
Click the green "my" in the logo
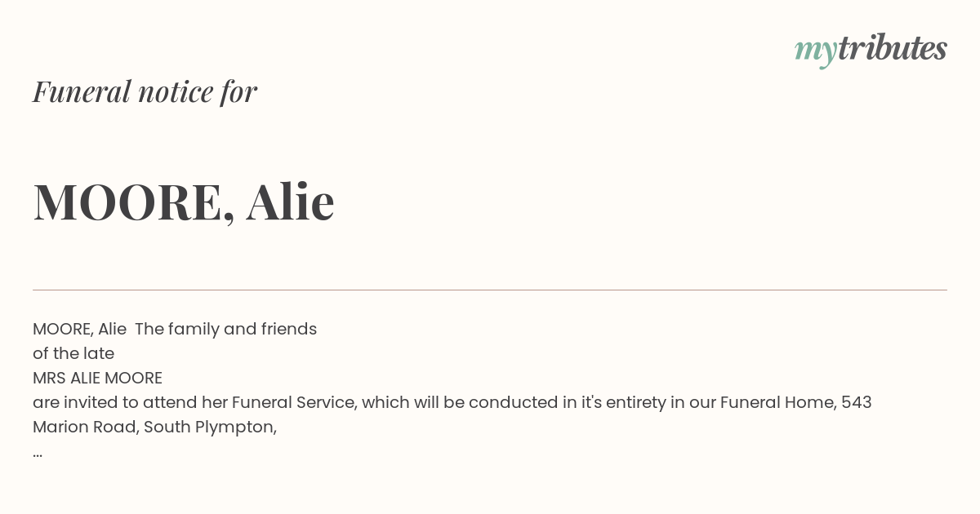(x=816, y=52)
